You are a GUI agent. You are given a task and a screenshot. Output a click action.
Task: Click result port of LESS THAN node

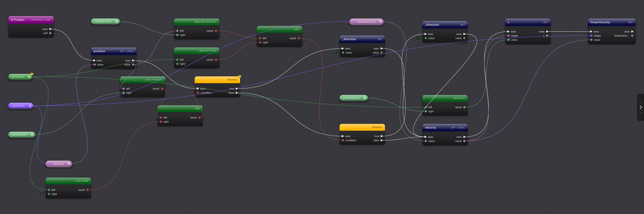point(87,190)
